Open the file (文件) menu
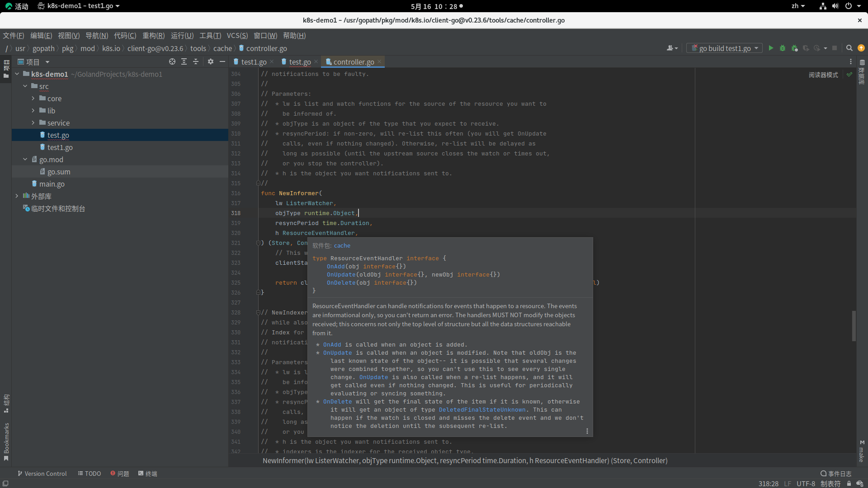This screenshot has width=868, height=488. pos(14,36)
